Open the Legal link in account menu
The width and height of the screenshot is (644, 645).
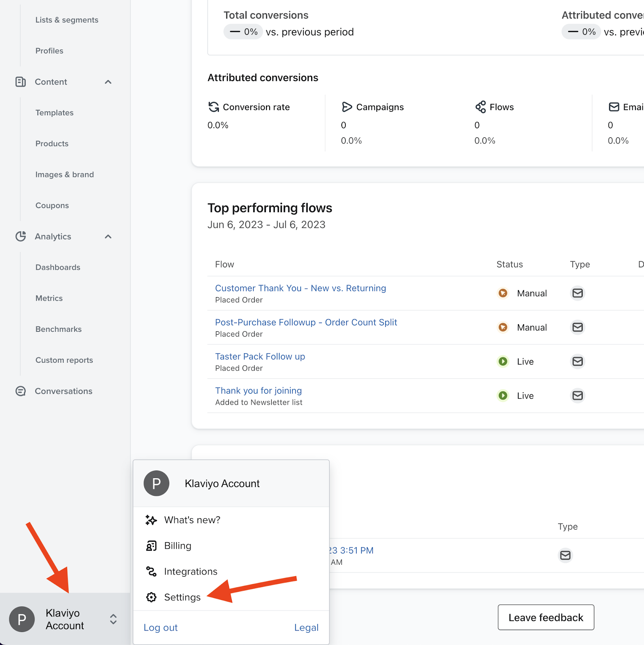click(306, 628)
